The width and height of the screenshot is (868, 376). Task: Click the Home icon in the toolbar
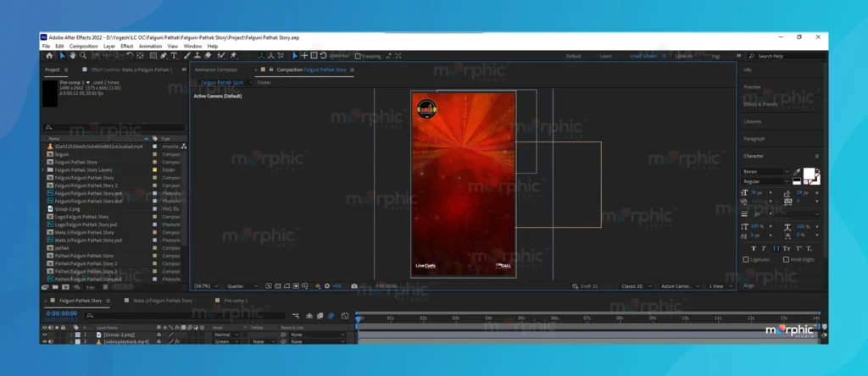coord(49,55)
